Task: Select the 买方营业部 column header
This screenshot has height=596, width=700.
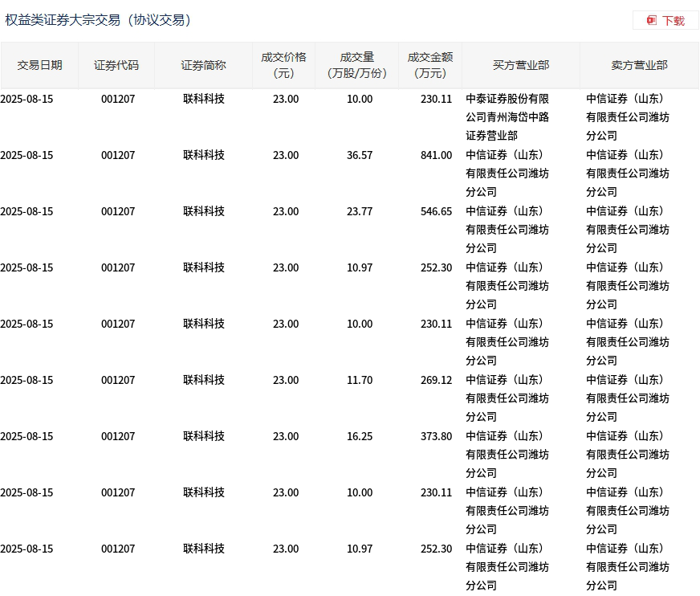Action: [x=521, y=65]
